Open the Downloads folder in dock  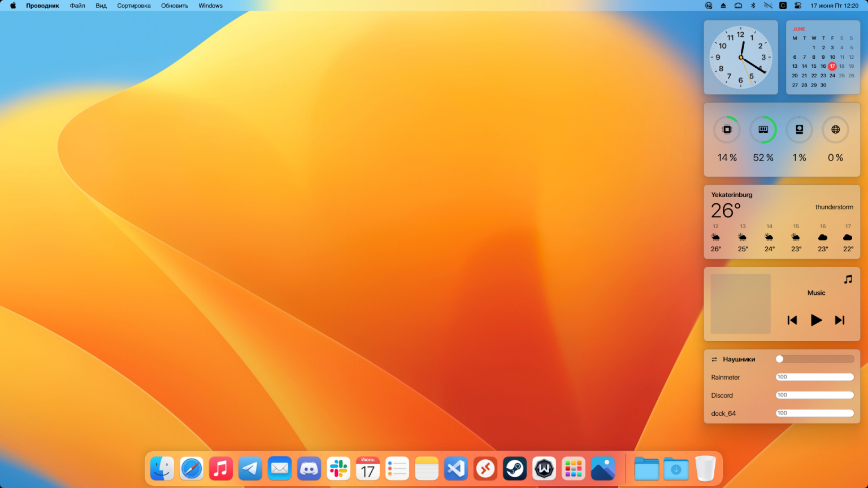point(676,469)
